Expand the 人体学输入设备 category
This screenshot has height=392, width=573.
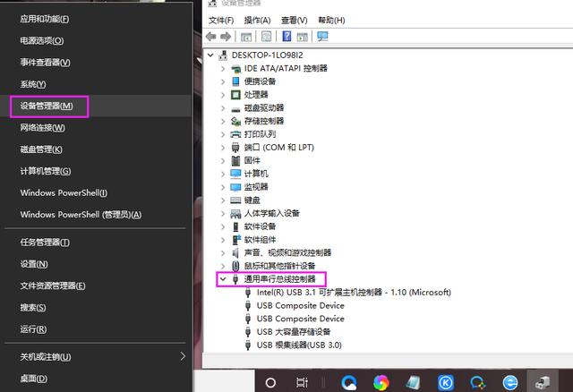(223, 213)
